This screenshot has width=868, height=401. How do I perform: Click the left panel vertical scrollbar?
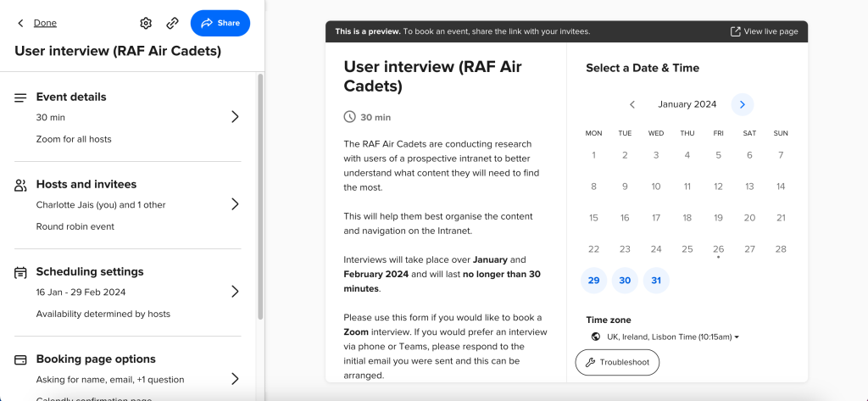pos(260,197)
